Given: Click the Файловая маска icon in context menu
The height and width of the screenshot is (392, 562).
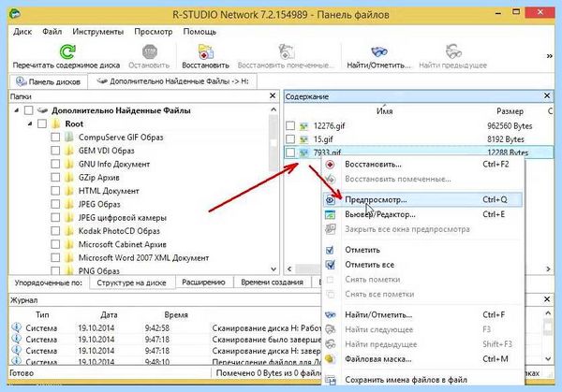Looking at the screenshot, I should click(x=330, y=358).
